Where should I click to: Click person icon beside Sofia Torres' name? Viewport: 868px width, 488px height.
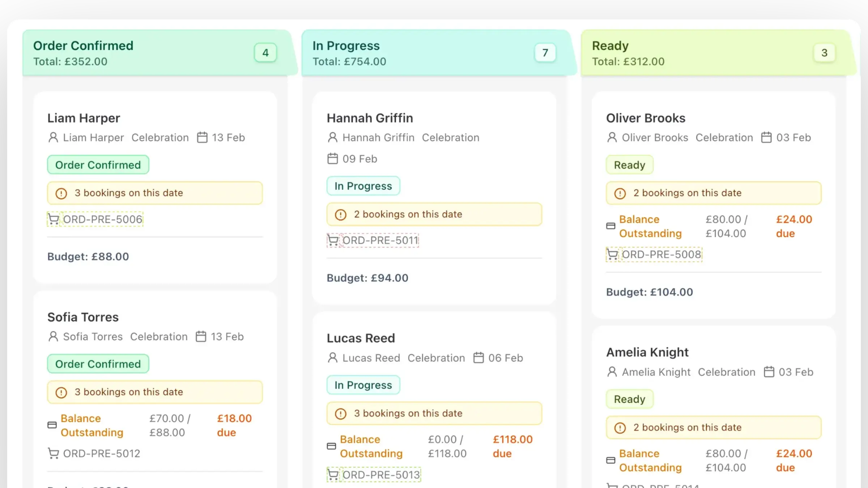[x=53, y=337]
